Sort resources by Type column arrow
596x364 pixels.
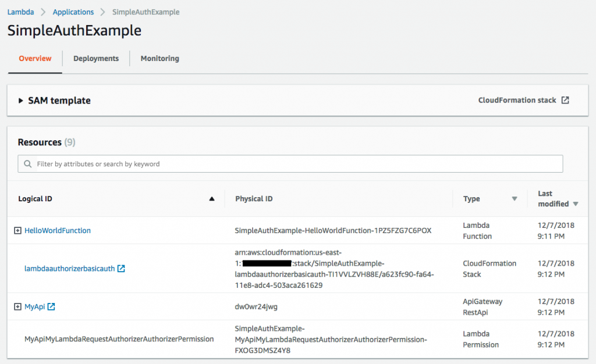(x=515, y=198)
